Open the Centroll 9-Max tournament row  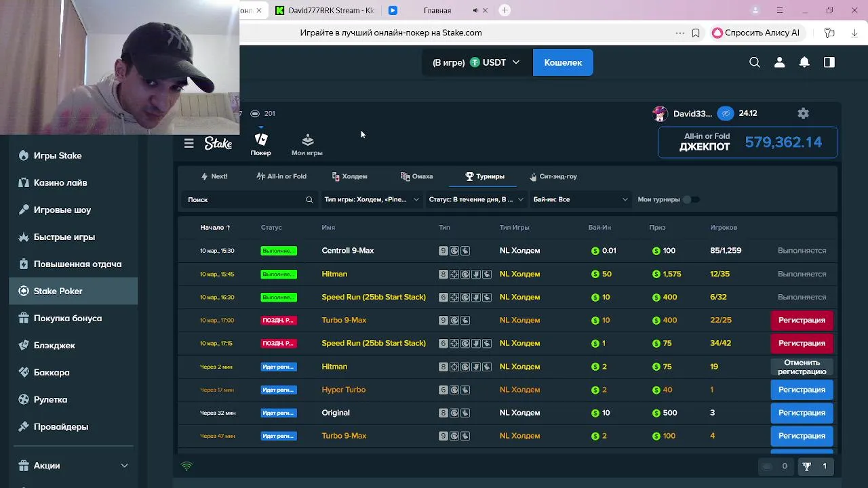pos(508,251)
